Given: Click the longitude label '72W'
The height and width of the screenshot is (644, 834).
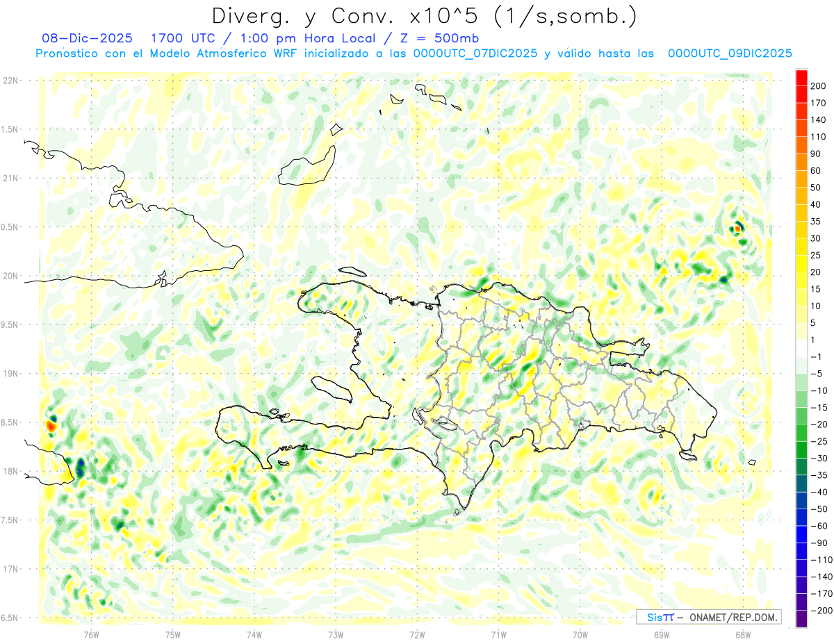Looking at the screenshot, I should click(417, 634).
